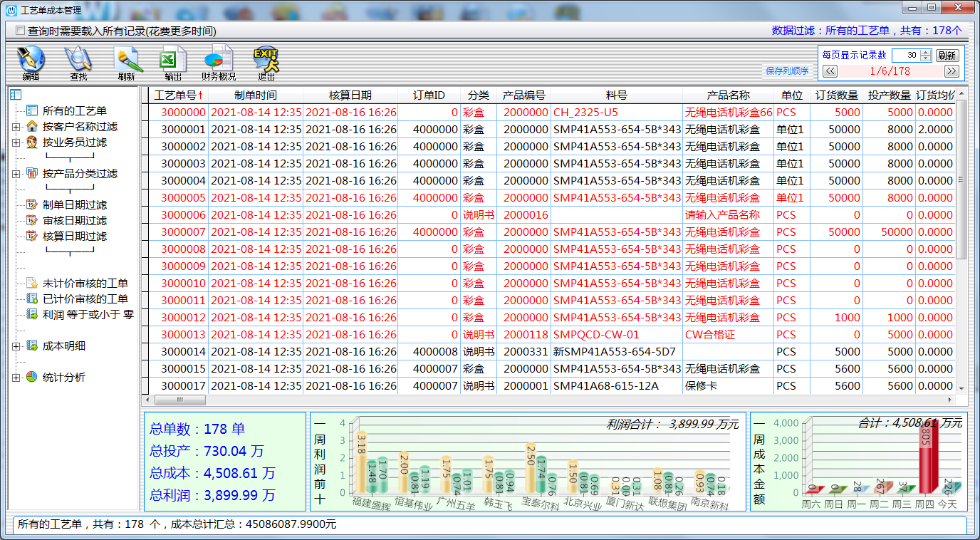Click the CH_2325-U5 cell
The height and width of the screenshot is (540, 980).
click(x=617, y=112)
